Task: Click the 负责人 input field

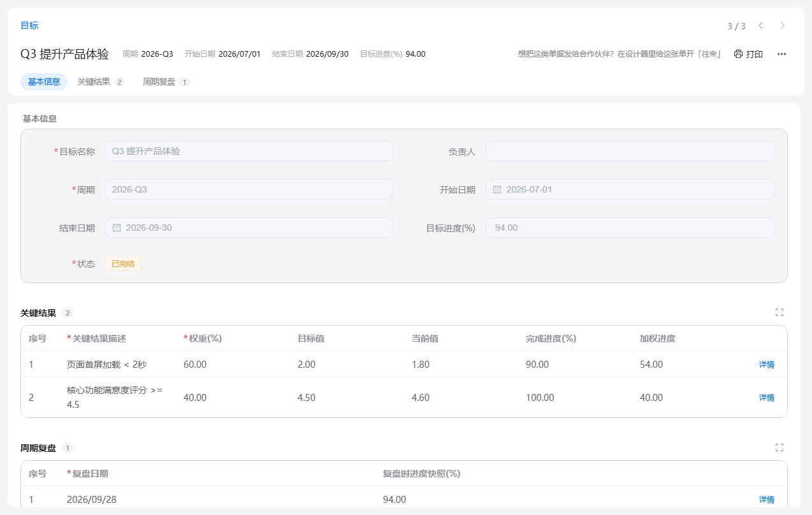Action: [x=630, y=151]
